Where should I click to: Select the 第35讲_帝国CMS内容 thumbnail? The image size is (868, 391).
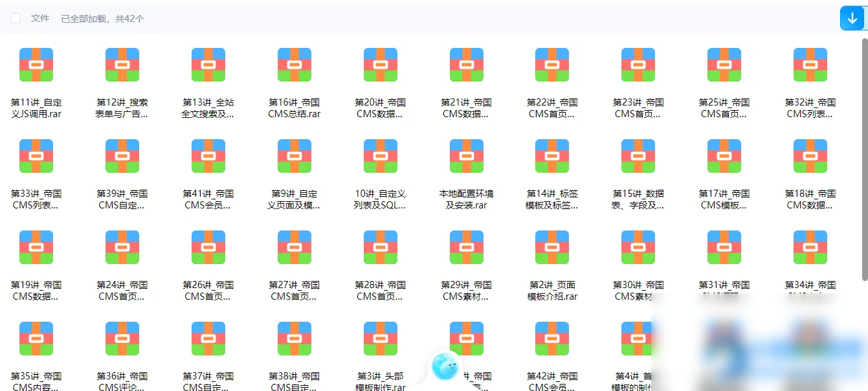coord(36,338)
